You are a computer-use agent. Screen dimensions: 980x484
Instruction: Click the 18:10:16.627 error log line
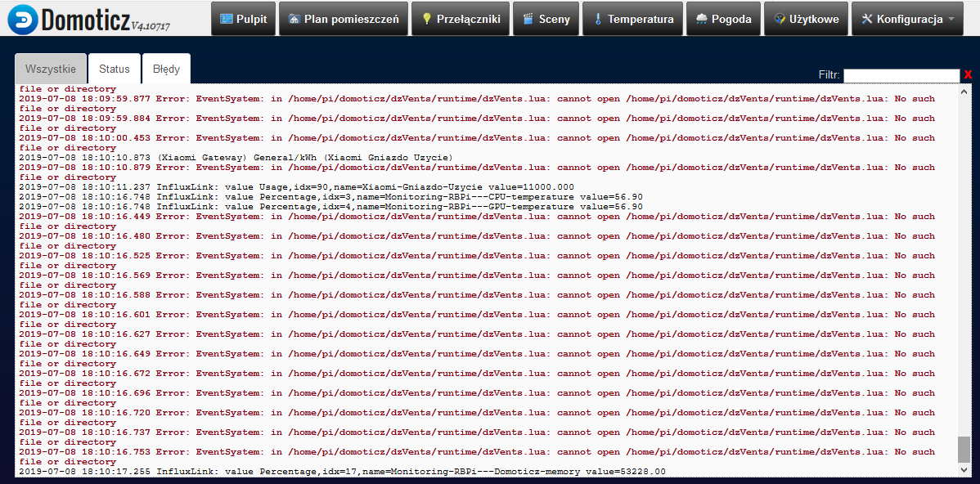(x=477, y=339)
